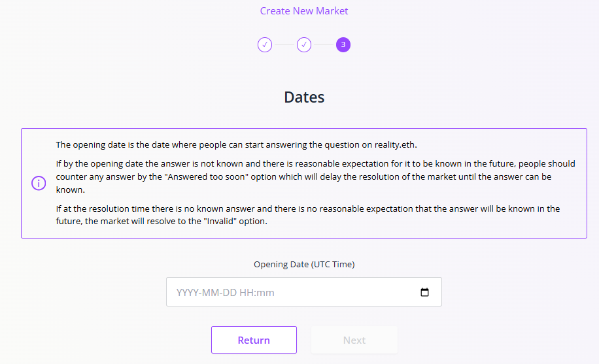This screenshot has height=364, width=599.
Task: Click the sentence starting "If by the opening date"
Action: [x=316, y=176]
